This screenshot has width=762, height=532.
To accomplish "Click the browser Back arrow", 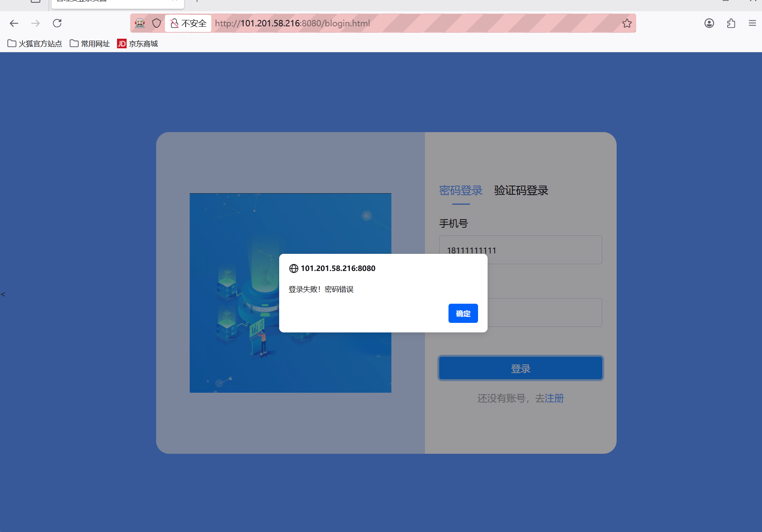I will [x=14, y=23].
